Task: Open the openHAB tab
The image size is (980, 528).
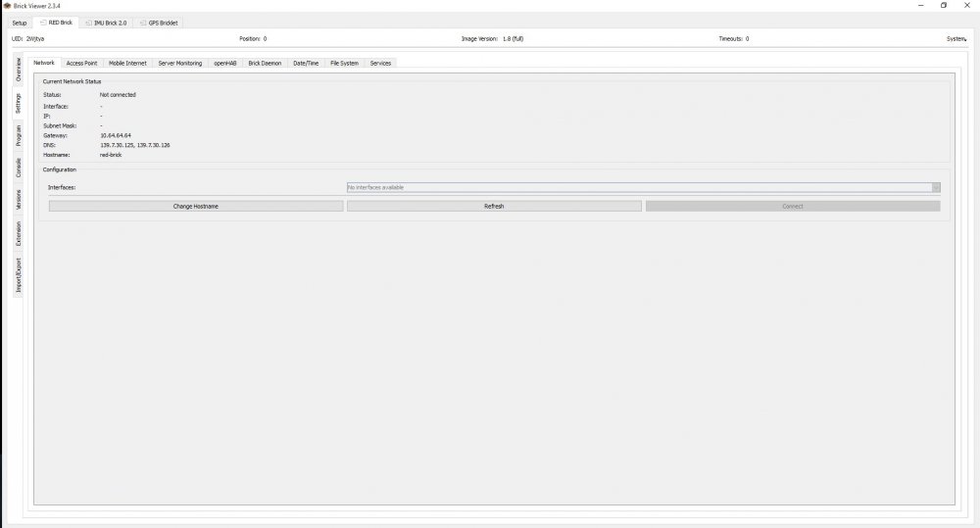Action: 225,63
